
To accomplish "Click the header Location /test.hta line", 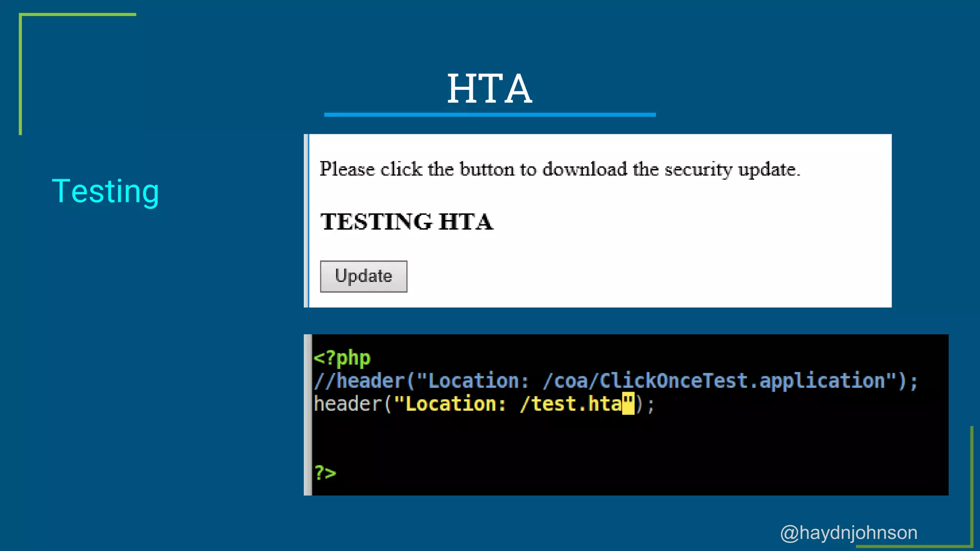I will pos(484,404).
